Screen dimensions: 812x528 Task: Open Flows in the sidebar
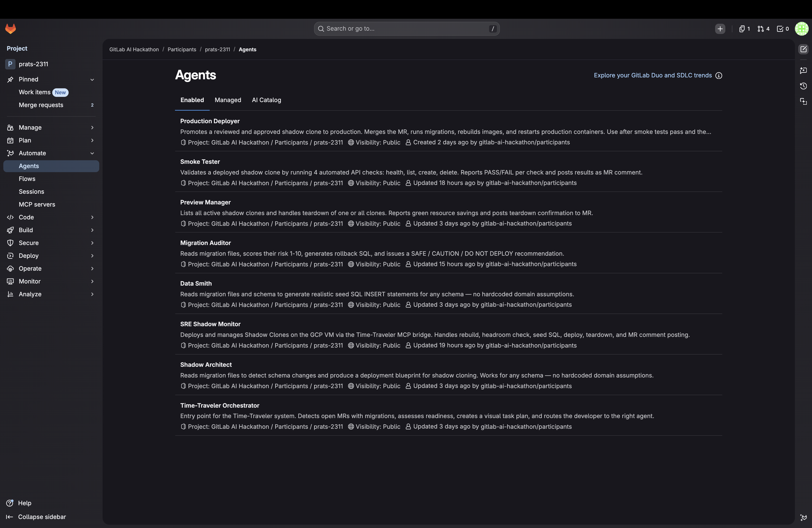(27, 179)
